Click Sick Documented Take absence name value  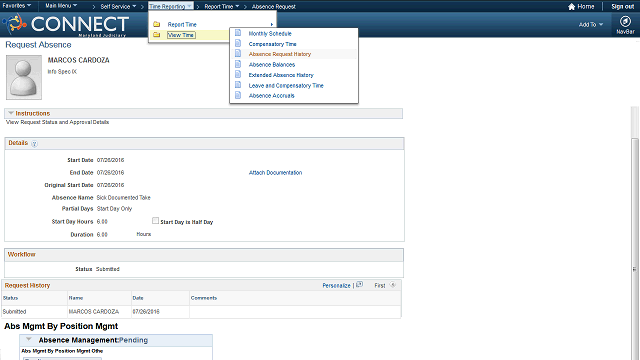tap(123, 198)
